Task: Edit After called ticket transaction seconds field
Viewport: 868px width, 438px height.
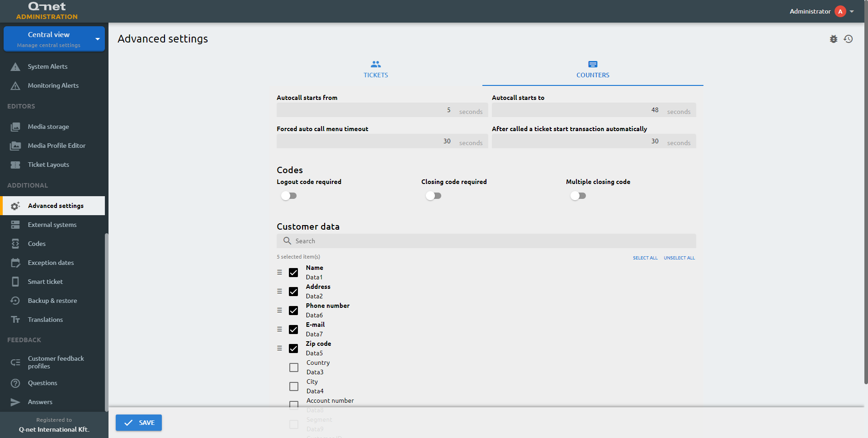Action: 594,141
